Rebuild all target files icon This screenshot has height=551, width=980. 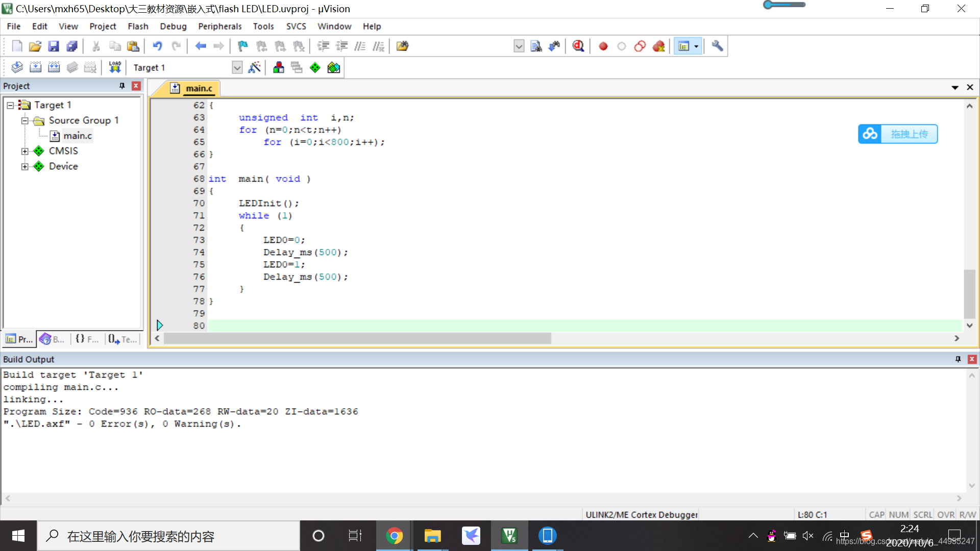pos(54,67)
